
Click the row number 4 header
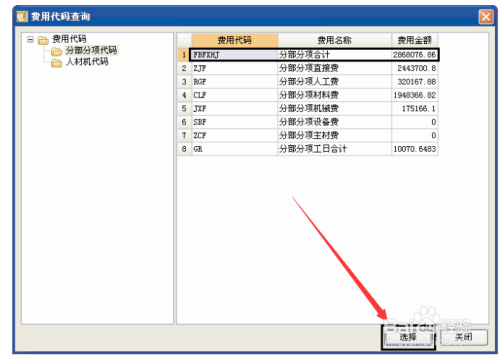pyautogui.click(x=184, y=95)
